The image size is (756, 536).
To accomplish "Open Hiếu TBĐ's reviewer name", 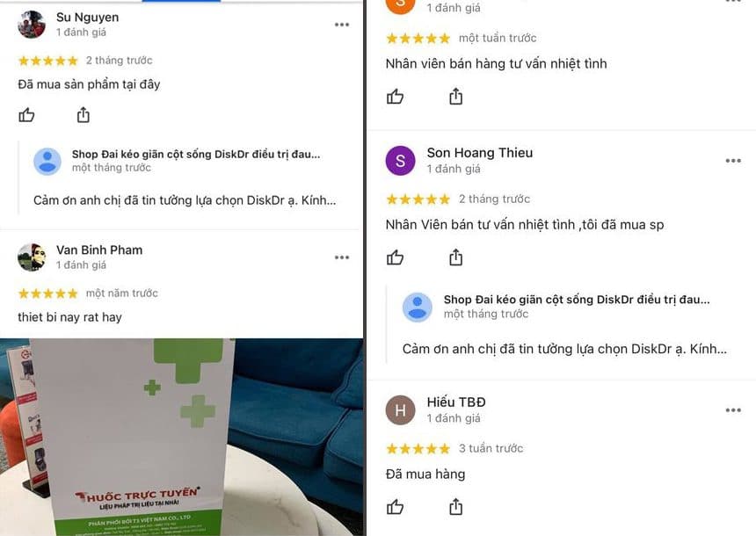I will point(456,402).
